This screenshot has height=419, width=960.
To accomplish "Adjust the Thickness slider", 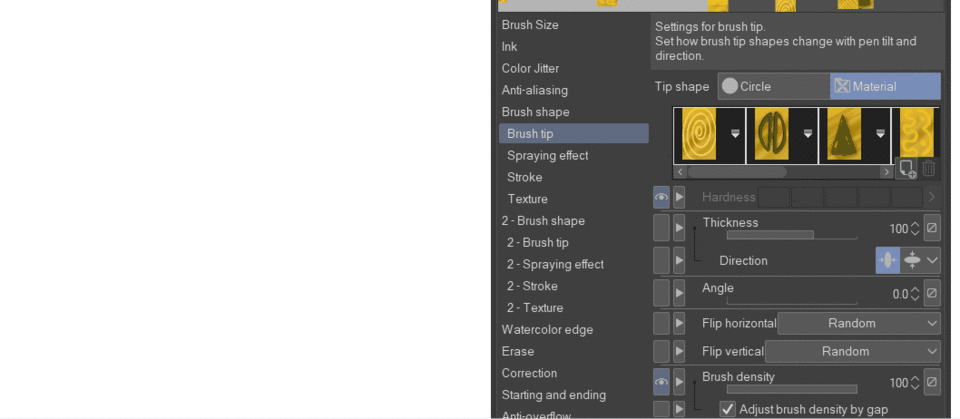I will pos(791,236).
